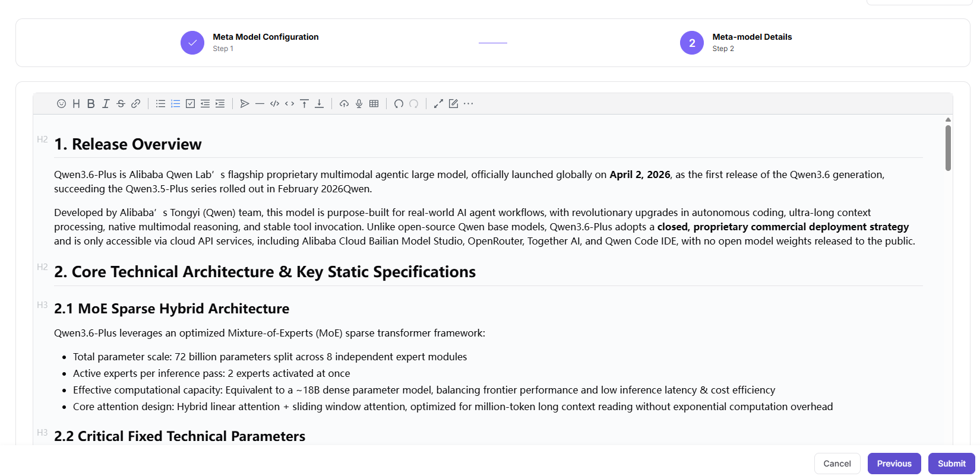Insert inline code
The image size is (980, 476).
[289, 104]
